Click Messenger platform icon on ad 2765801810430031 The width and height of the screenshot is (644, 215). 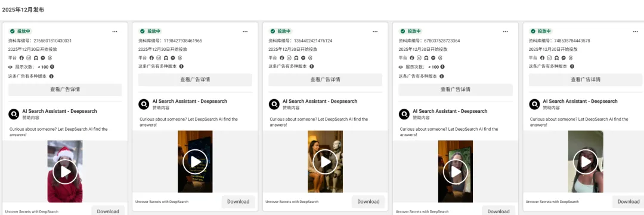coord(43,58)
